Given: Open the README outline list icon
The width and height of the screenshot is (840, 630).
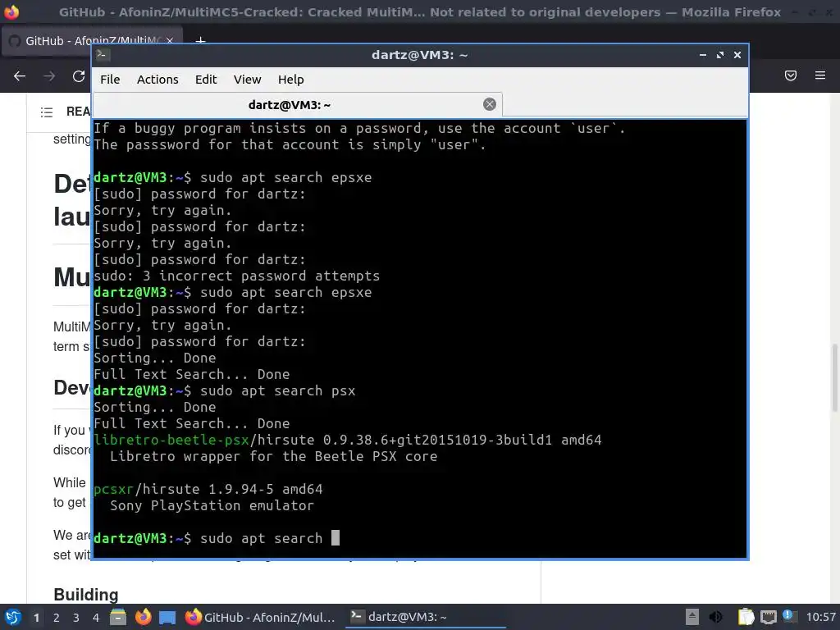Looking at the screenshot, I should (x=47, y=112).
